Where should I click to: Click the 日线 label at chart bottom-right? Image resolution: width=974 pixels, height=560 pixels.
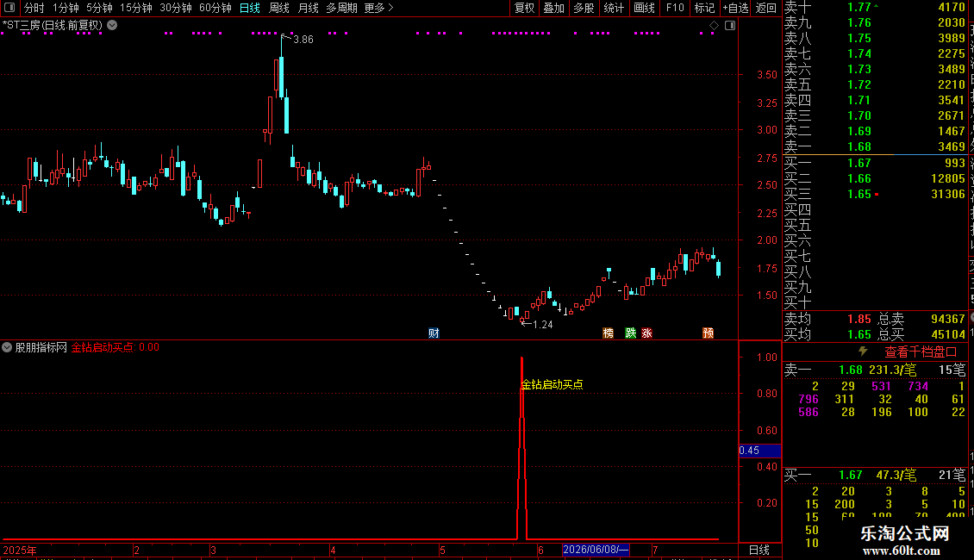pos(759,550)
